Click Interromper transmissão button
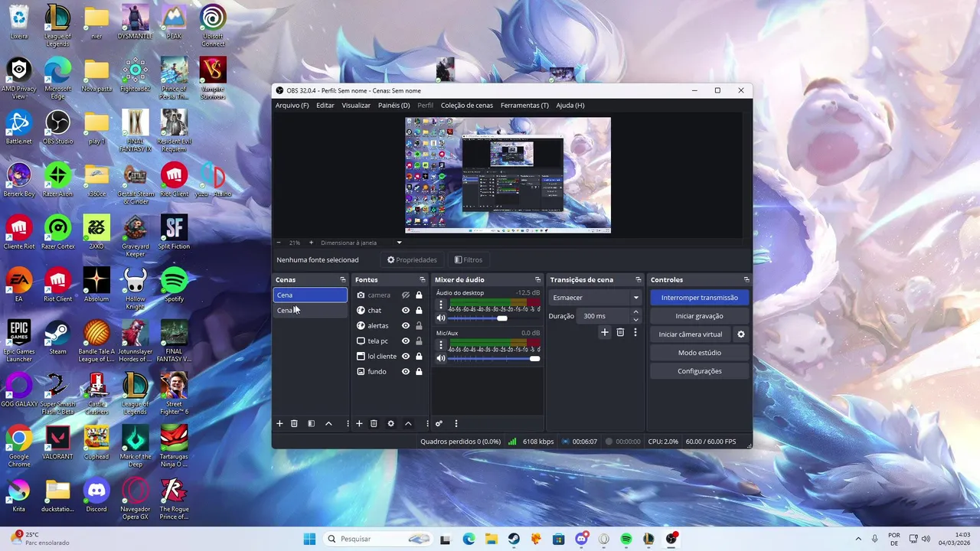Image resolution: width=980 pixels, height=551 pixels. (700, 298)
